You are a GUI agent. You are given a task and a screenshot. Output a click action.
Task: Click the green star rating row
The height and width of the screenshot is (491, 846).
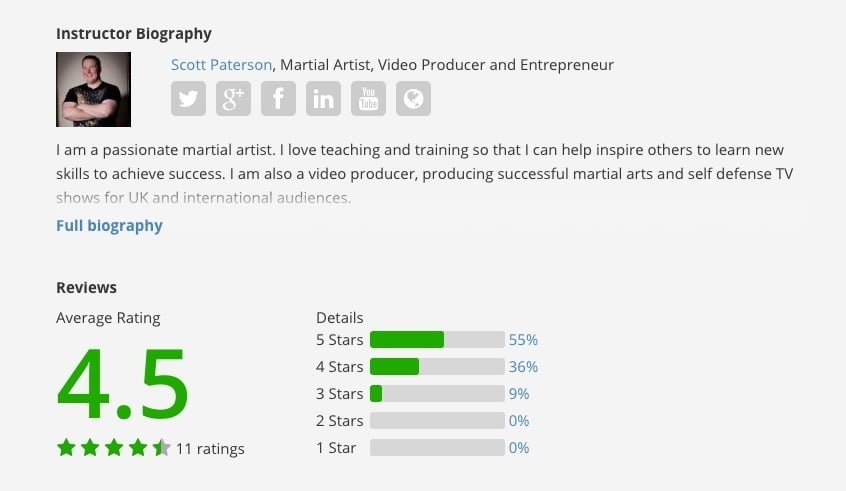(113, 448)
